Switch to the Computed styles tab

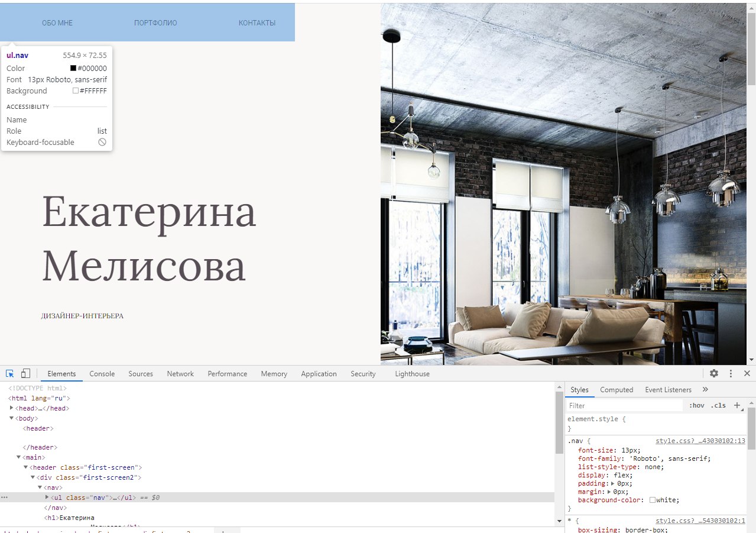(617, 390)
